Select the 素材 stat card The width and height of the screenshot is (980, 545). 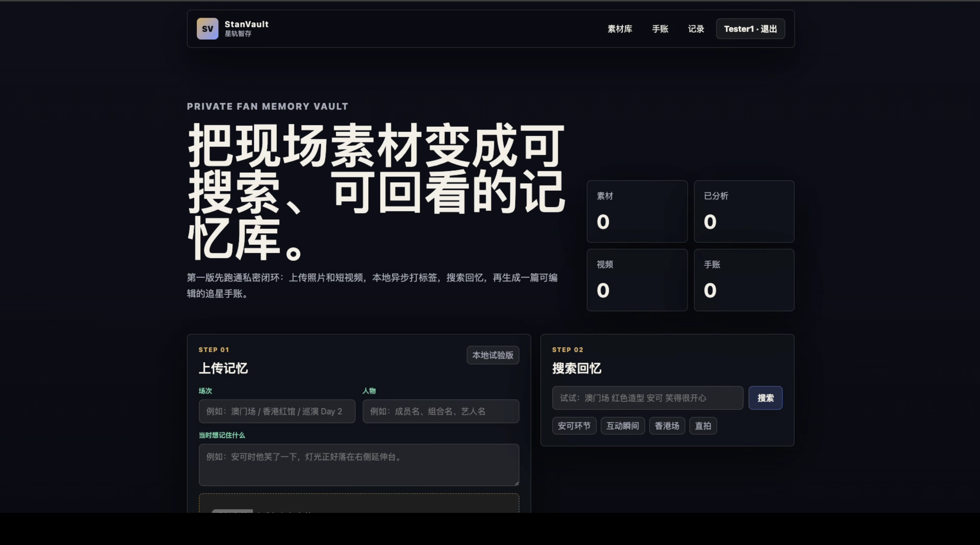pyautogui.click(x=637, y=211)
